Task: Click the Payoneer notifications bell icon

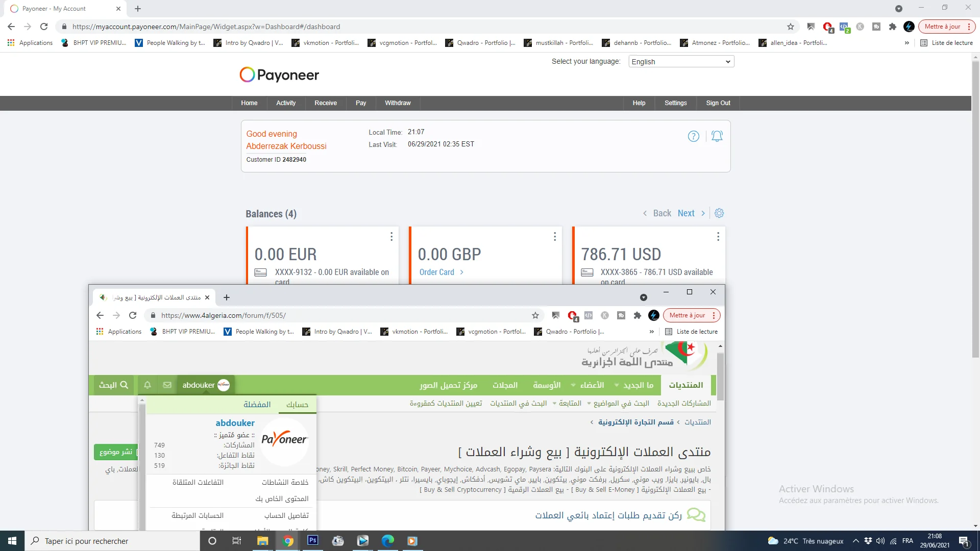Action: (717, 136)
